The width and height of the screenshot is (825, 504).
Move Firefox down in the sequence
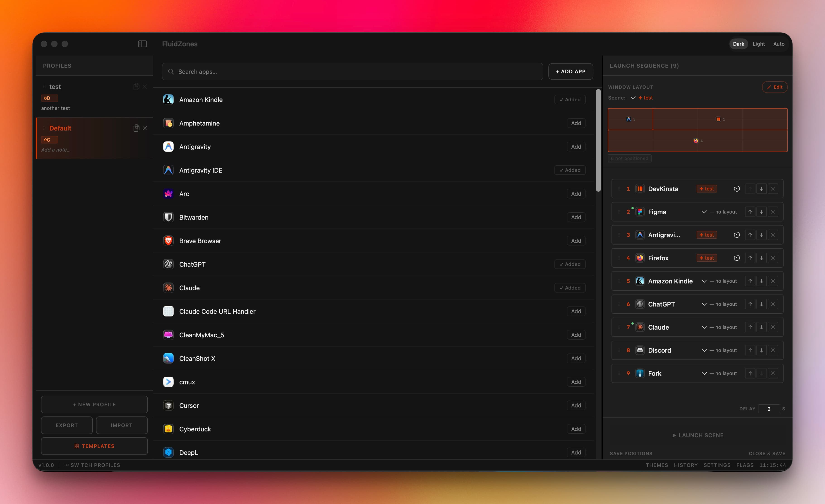[x=761, y=258]
